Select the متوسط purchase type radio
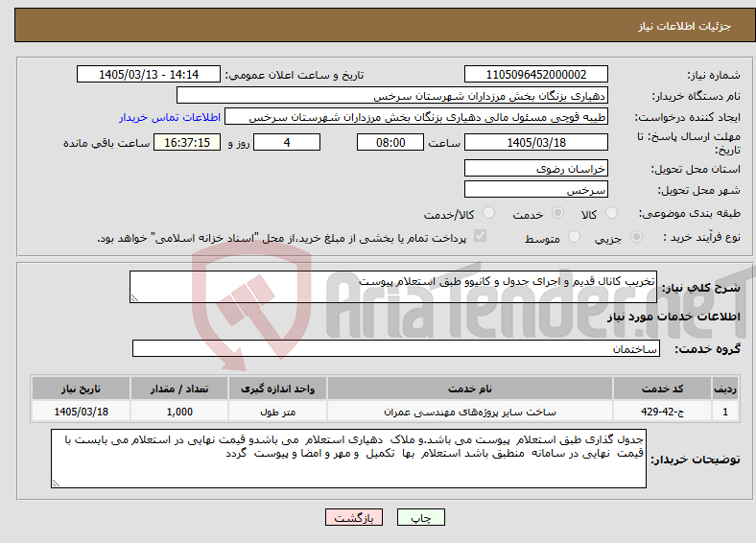The image size is (756, 543). (574, 236)
